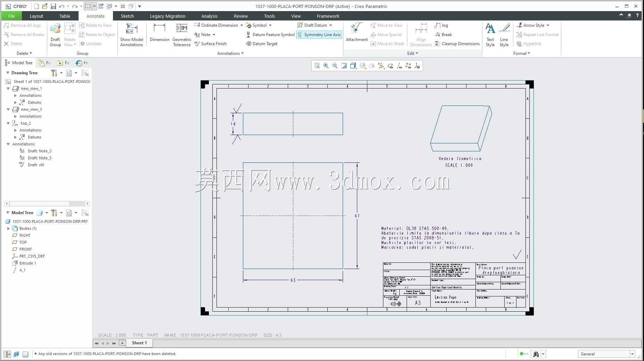
Task: Click the Datum Target tool
Action: point(262,44)
